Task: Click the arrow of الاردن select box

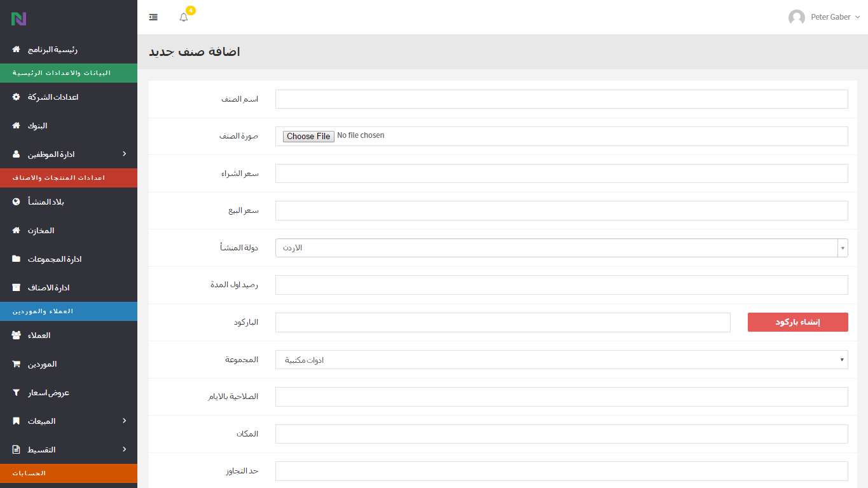Action: pyautogui.click(x=843, y=248)
